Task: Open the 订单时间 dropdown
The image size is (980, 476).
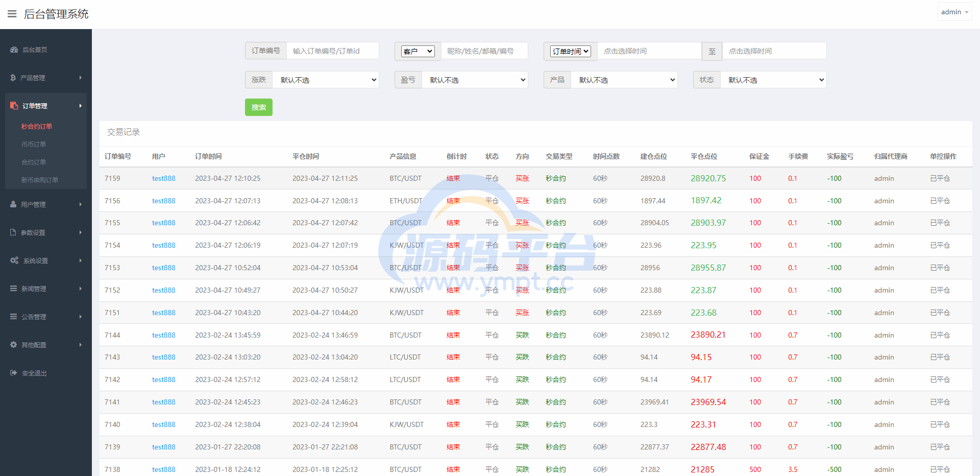Action: pyautogui.click(x=571, y=51)
